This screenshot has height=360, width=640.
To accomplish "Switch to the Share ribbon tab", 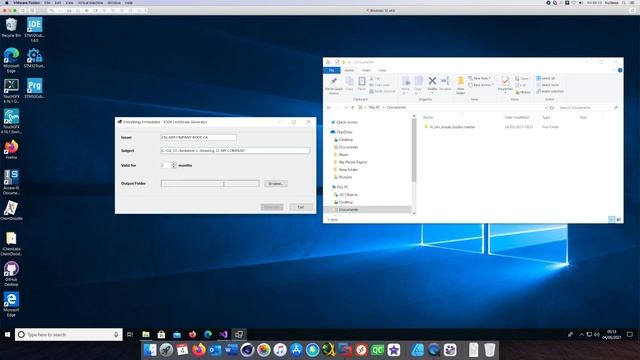I will (366, 70).
